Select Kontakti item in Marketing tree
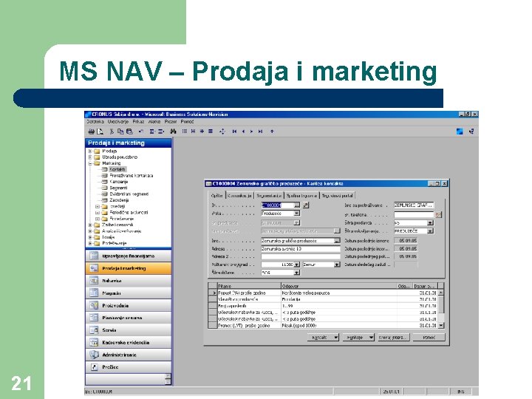Viewport: 532px width, 399px height. 117,169
